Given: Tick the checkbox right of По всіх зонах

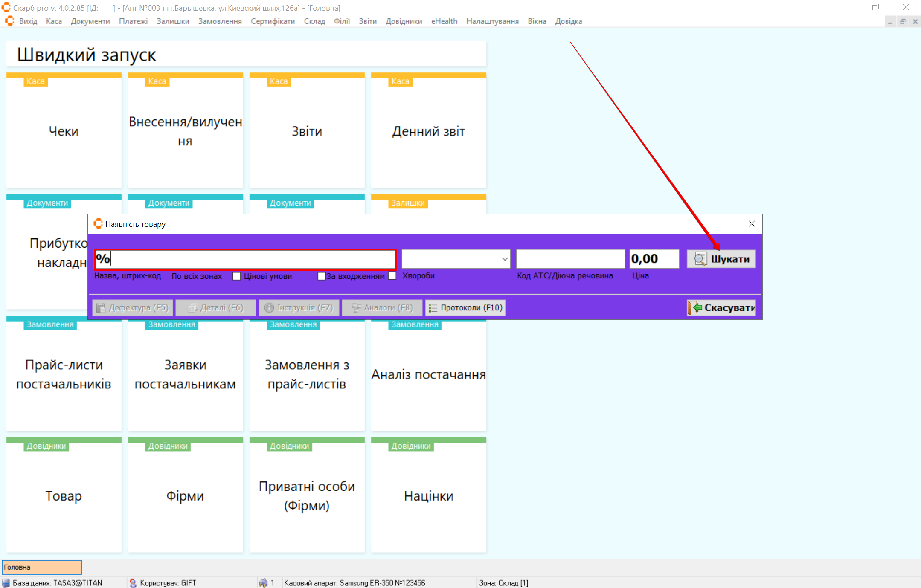Looking at the screenshot, I should 237,276.
